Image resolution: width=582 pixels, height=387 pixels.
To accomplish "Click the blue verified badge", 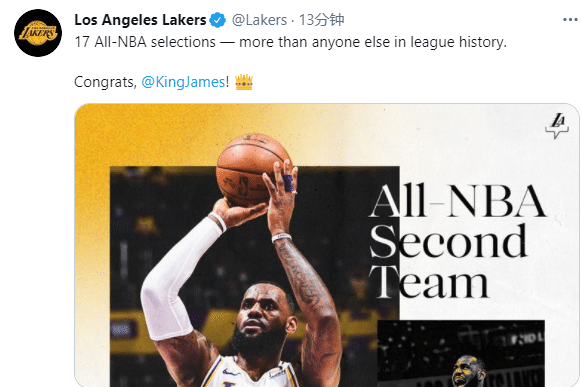I will tap(218, 20).
